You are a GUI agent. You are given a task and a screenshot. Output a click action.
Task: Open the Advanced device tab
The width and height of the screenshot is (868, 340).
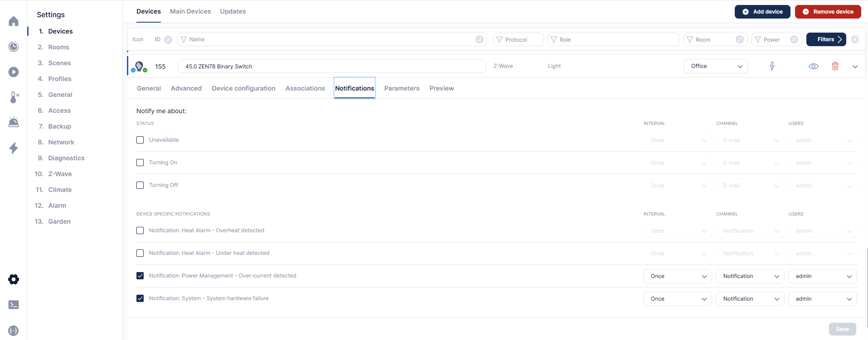point(186,88)
